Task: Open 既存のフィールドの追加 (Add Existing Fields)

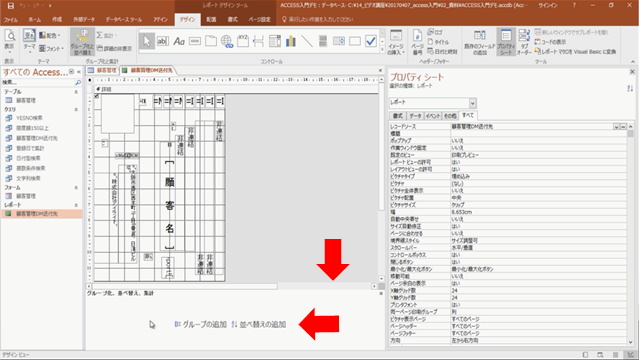Action: click(480, 42)
